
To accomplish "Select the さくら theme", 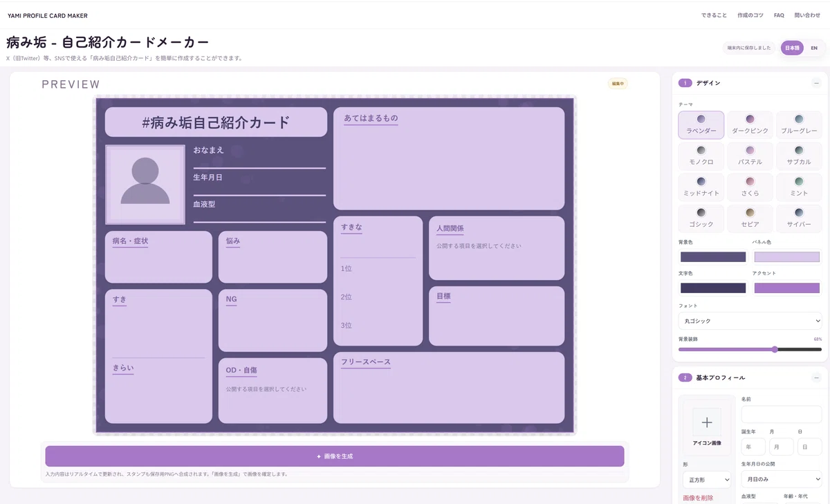I will point(750,187).
